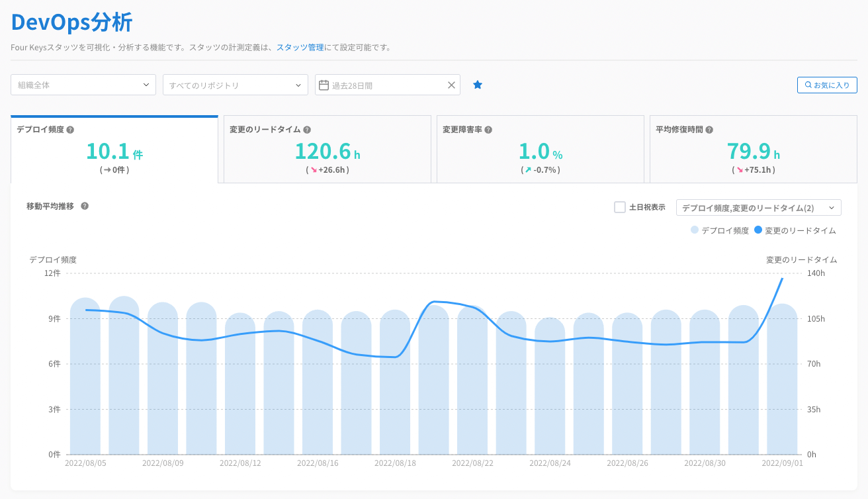Click the blue favorite star icon
868x499 pixels.
pos(478,85)
